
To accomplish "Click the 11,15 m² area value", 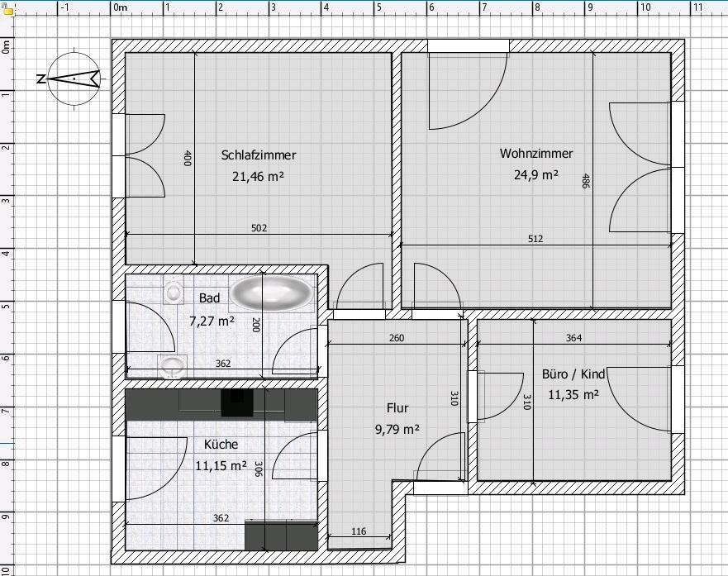I will pos(221,465).
